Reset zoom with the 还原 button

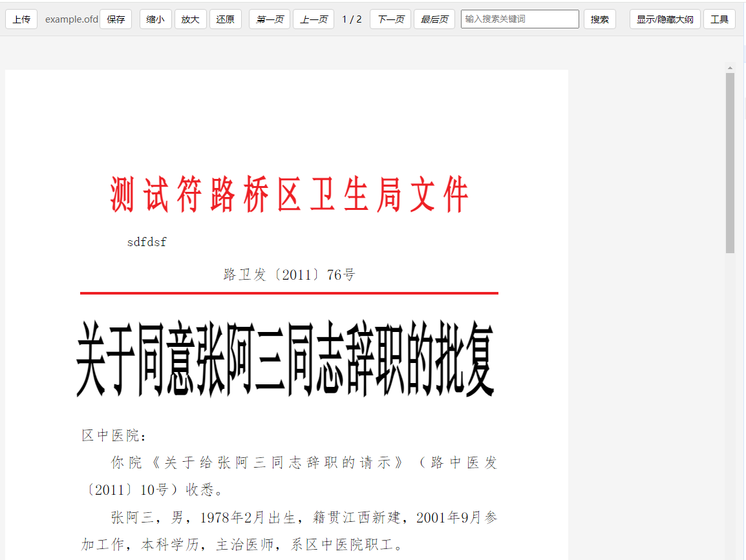226,19
